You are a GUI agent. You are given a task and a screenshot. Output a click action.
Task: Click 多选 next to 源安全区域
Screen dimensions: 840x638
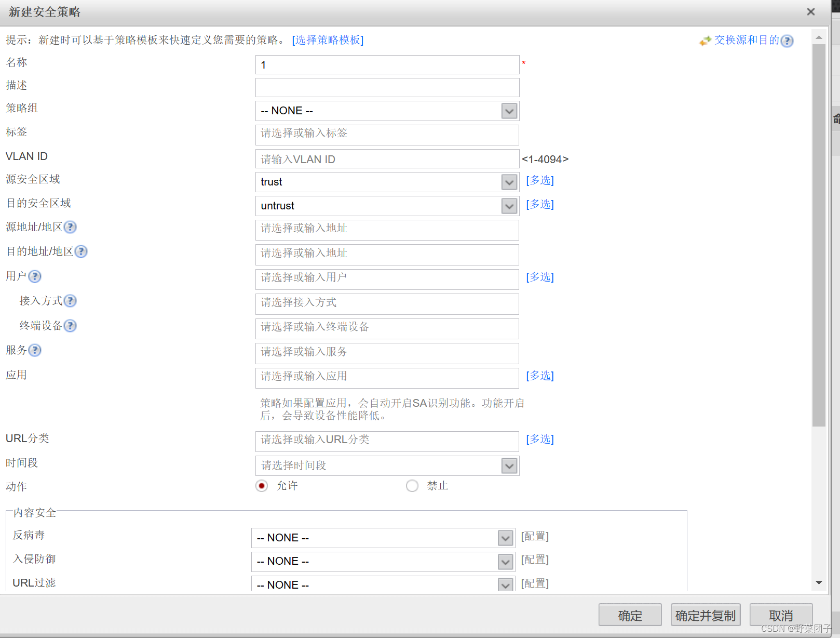[x=540, y=180]
